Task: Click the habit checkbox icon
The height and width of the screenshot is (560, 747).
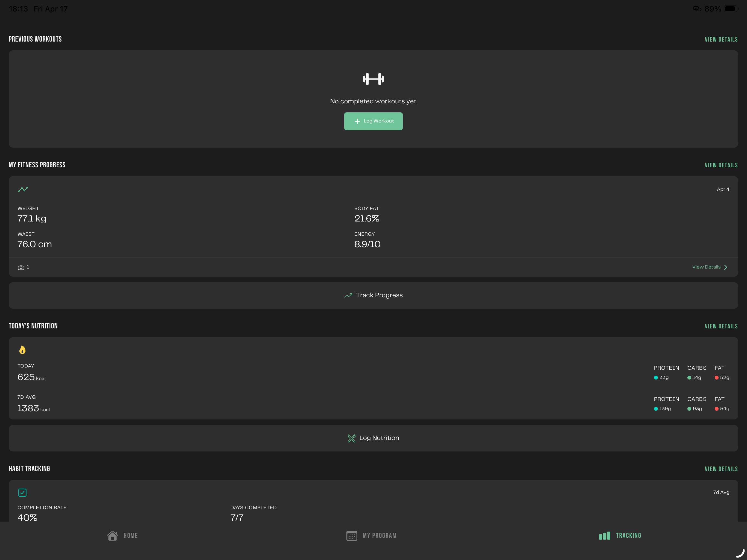Action: [22, 492]
